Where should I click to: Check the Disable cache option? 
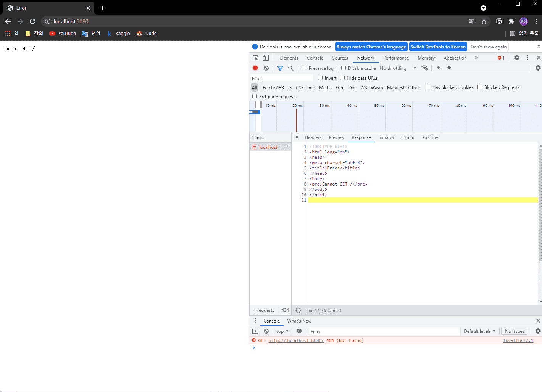coord(344,68)
